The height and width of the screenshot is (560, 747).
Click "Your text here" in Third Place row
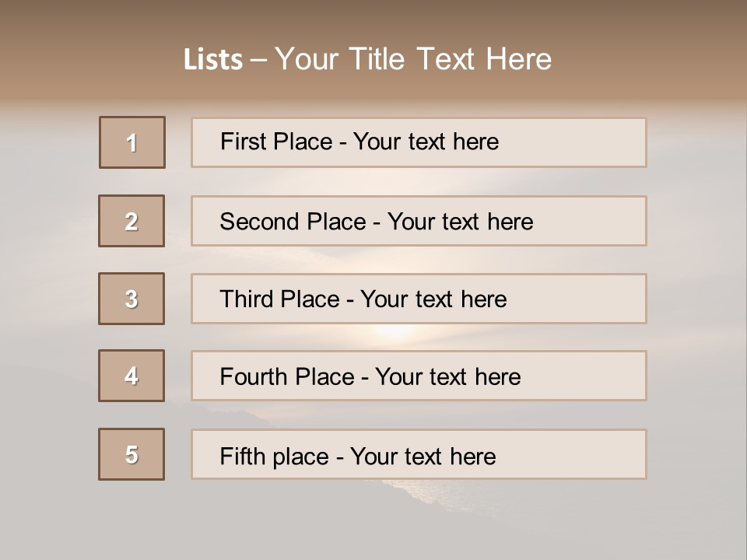click(x=433, y=299)
